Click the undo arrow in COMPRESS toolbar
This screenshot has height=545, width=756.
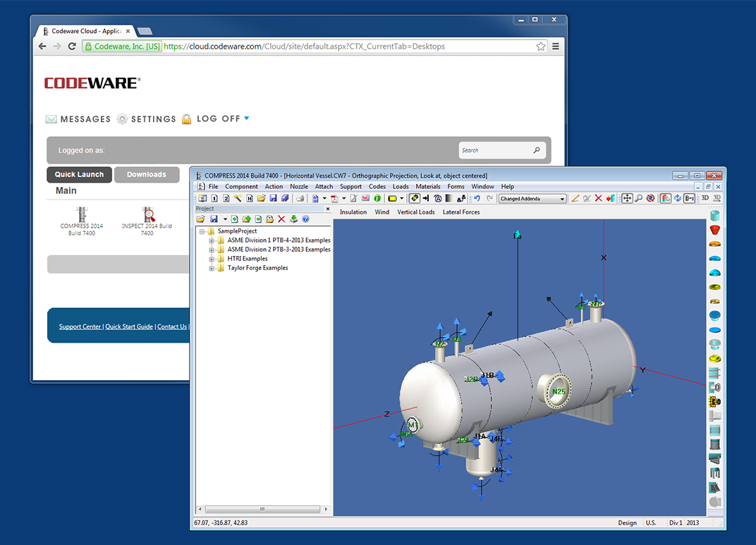pyautogui.click(x=477, y=198)
